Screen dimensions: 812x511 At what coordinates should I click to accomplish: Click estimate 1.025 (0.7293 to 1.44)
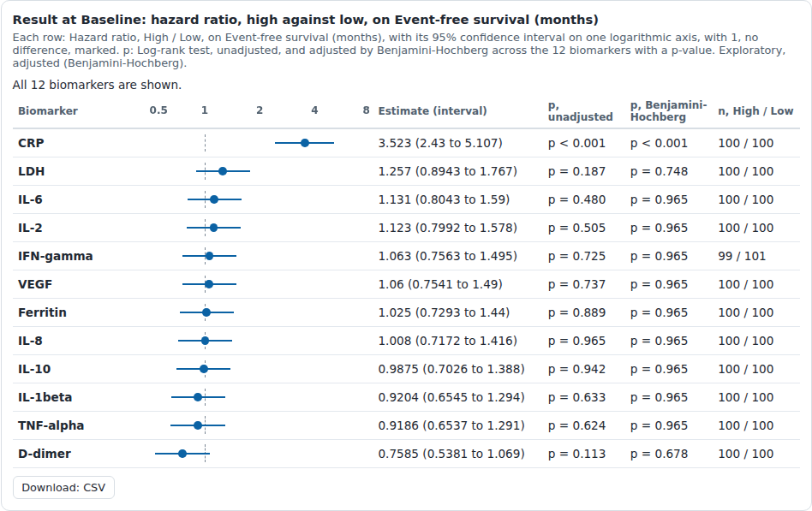(444, 312)
